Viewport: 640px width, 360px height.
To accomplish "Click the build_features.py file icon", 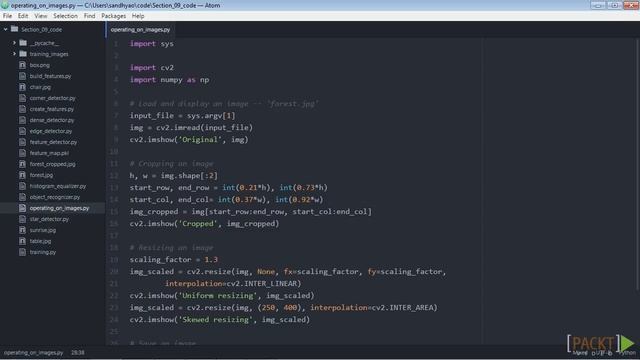I will coord(22,76).
